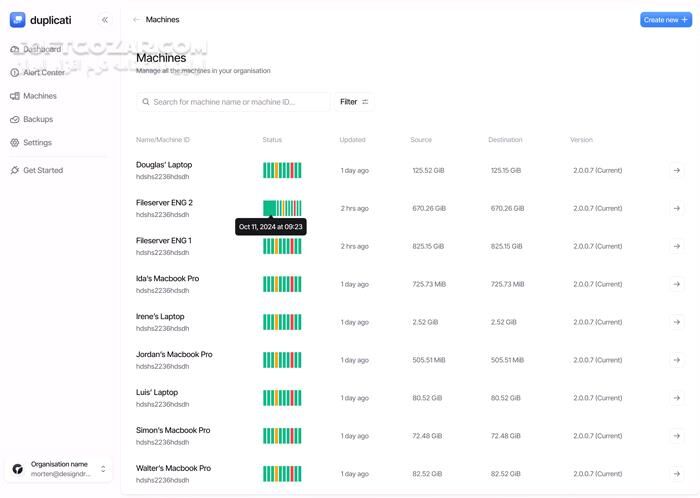Viewport: 700px width, 498px height.
Task: Open arrow for Fileserver ENG 2 row
Action: pyautogui.click(x=677, y=209)
